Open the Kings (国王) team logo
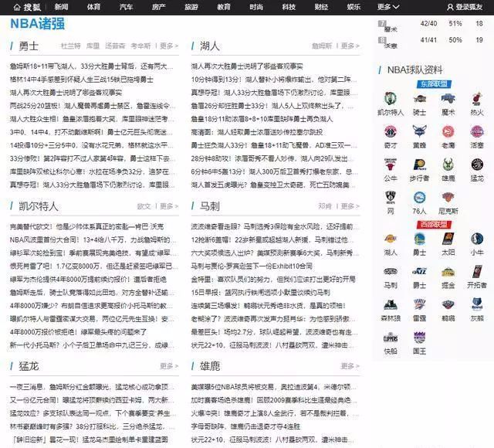The width and height of the screenshot is (494, 448). pyautogui.click(x=419, y=338)
